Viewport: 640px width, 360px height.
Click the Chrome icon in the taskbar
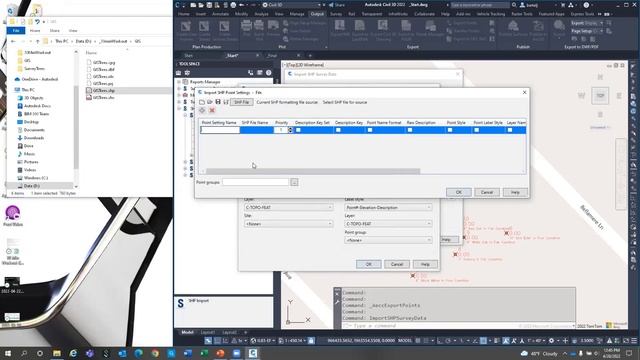click(155, 353)
